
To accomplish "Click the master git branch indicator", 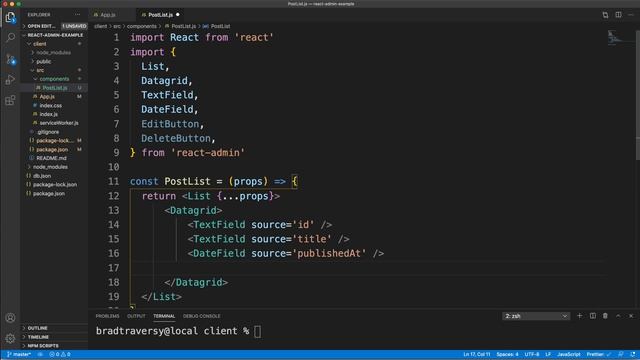I will pyautogui.click(x=19, y=354).
